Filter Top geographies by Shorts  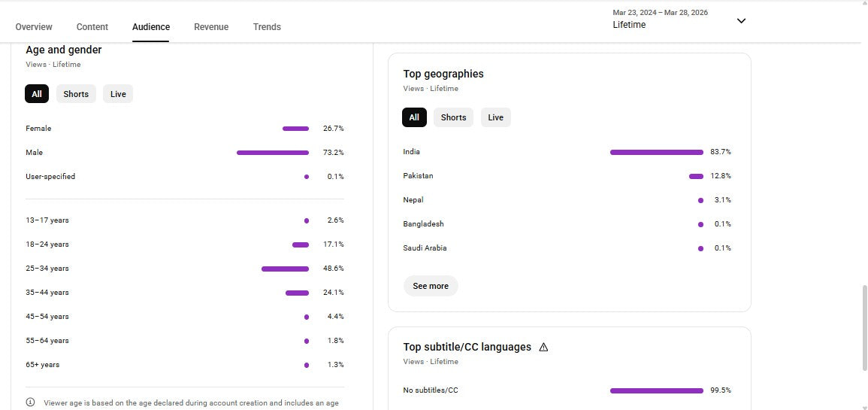(453, 117)
